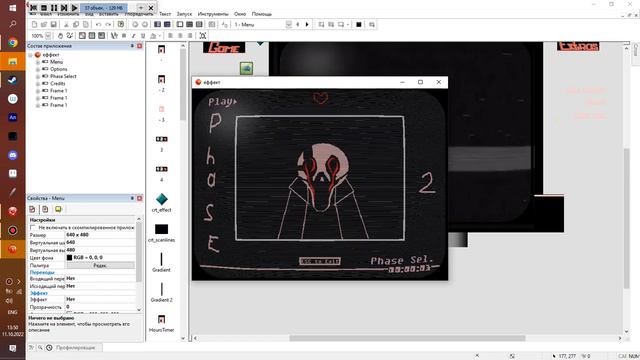Open the Помощь menu
The image size is (640, 360).
pyautogui.click(x=262, y=14)
